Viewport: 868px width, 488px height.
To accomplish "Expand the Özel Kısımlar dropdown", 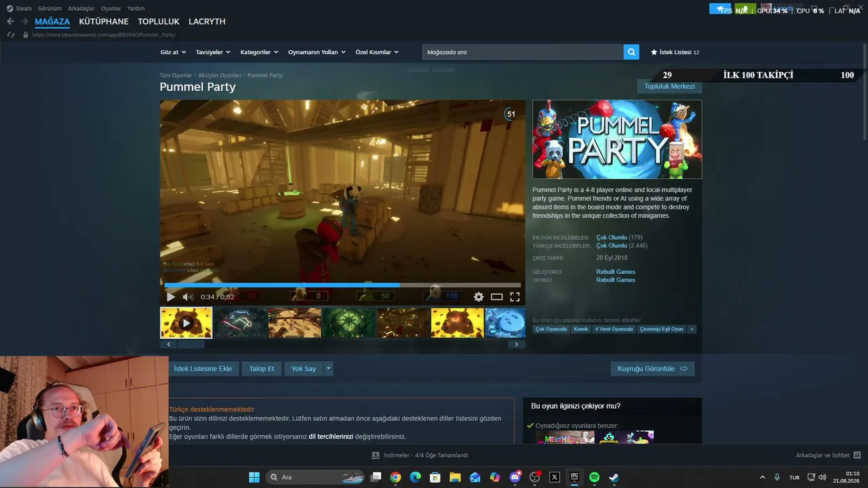I will pyautogui.click(x=377, y=52).
